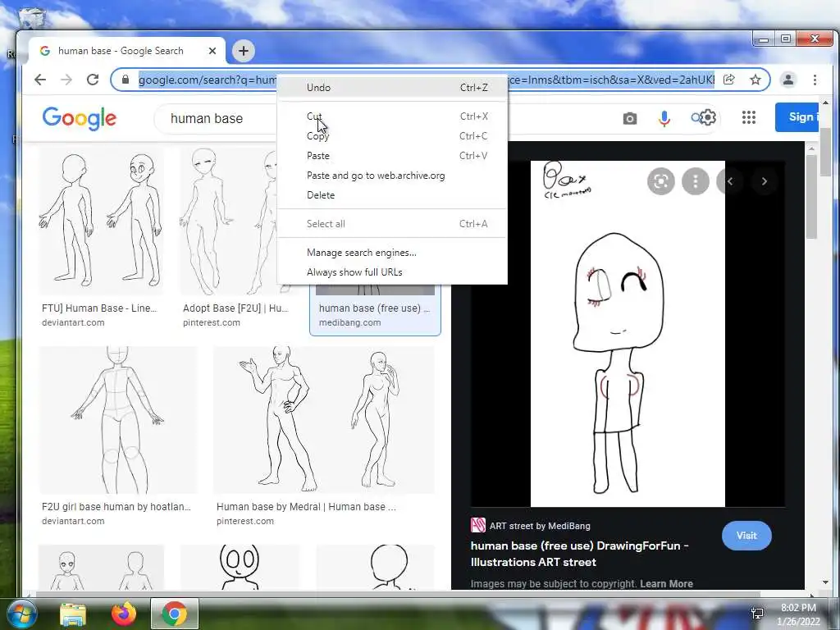Click the preview panel scrollbar thumb
The image size is (840, 630).
(811, 197)
